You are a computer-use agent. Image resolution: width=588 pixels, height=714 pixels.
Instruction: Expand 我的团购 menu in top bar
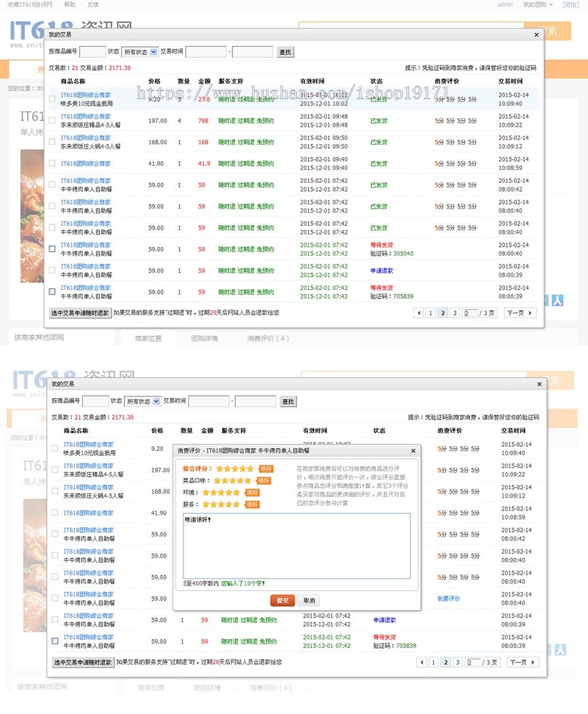[x=538, y=5]
